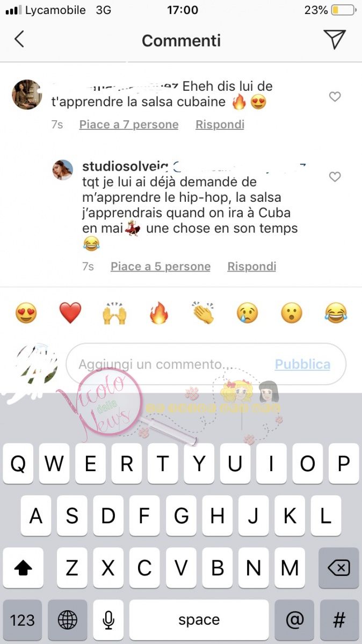Like the studiosolveig reply with its heart
The height and width of the screenshot is (644, 362).
coord(335,177)
